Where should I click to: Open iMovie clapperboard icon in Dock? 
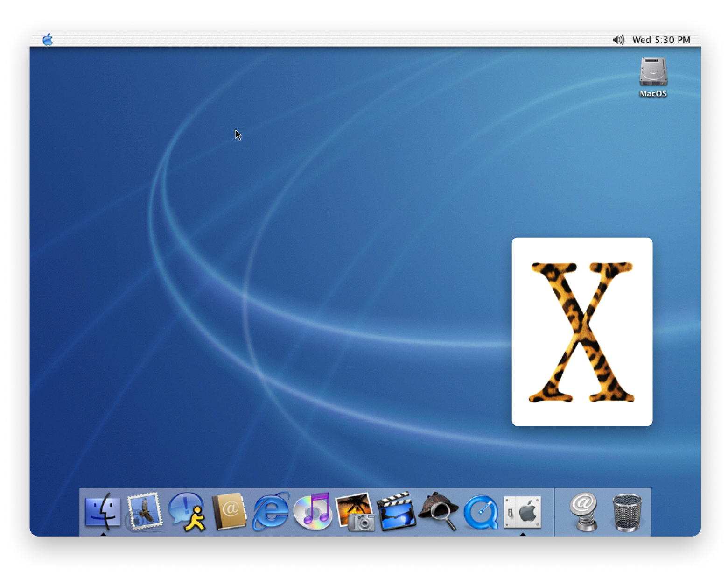tap(397, 511)
